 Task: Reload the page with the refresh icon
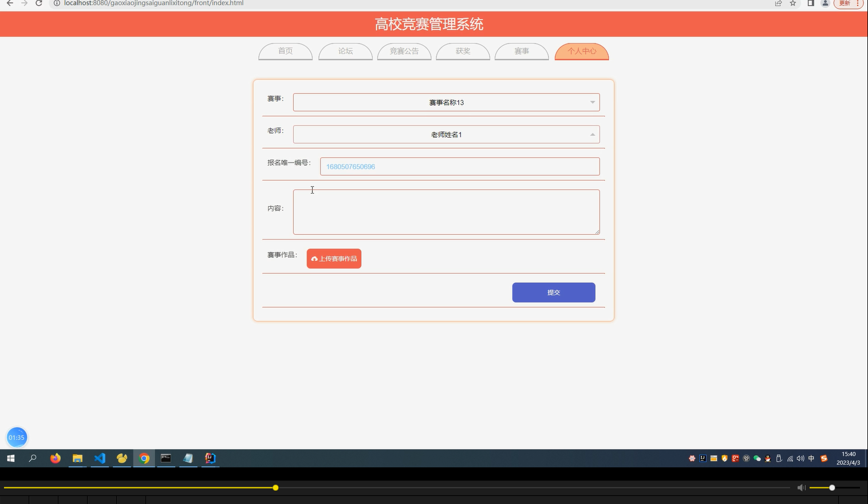[38, 3]
